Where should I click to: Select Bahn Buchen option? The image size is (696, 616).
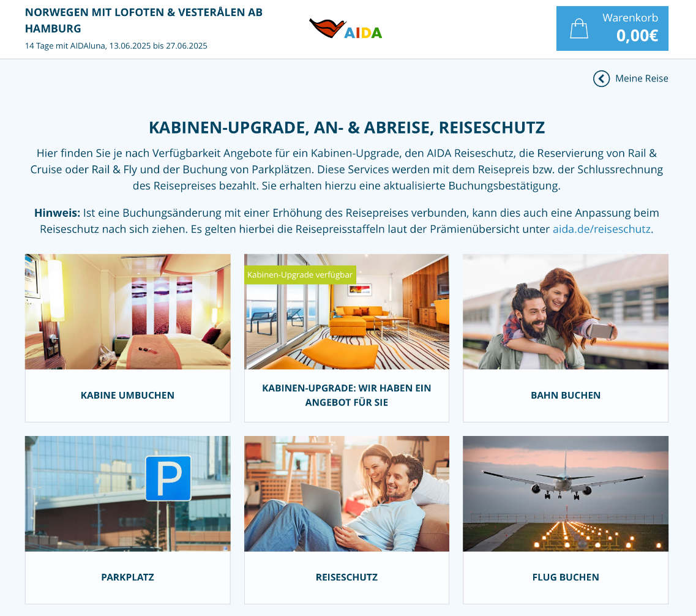tap(566, 396)
